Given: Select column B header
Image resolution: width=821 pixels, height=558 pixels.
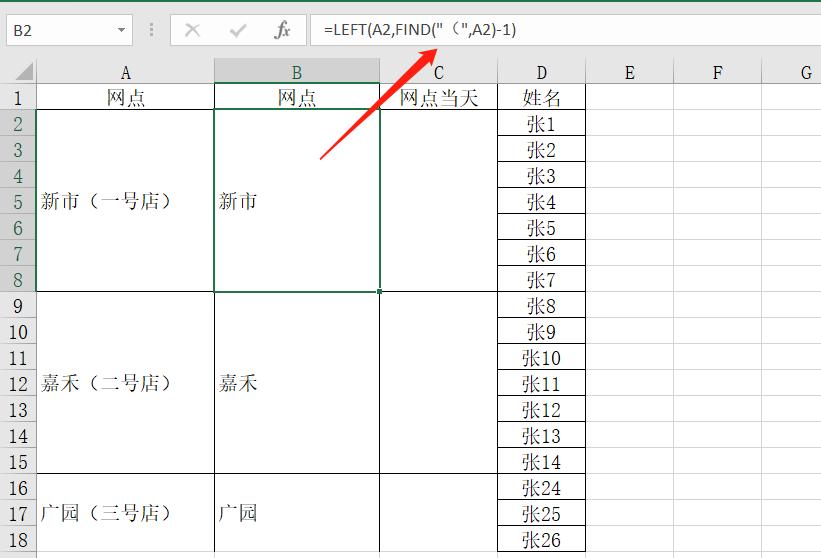Looking at the screenshot, I should [297, 72].
